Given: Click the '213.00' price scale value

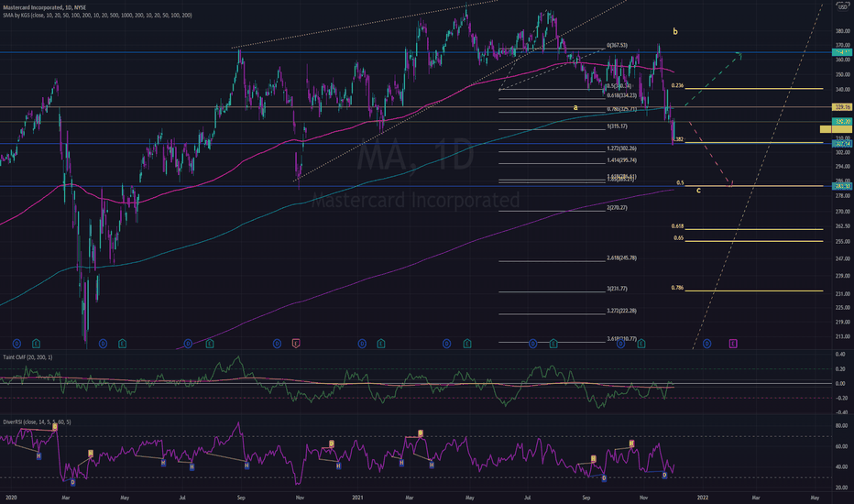Looking at the screenshot, I should click(842, 336).
